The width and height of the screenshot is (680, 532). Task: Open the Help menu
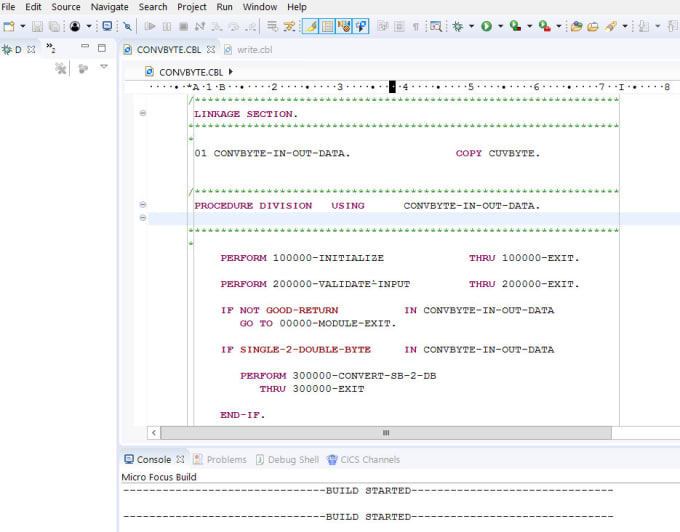click(x=297, y=7)
